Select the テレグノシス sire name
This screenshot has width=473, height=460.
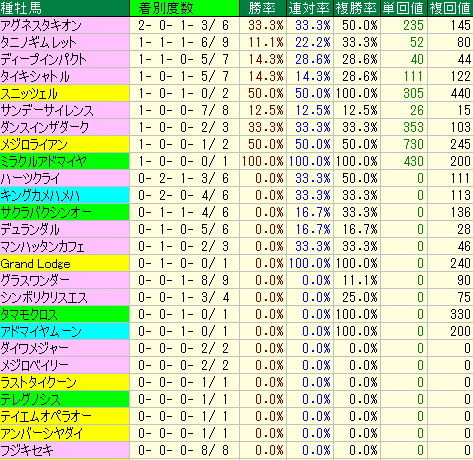[x=31, y=399]
